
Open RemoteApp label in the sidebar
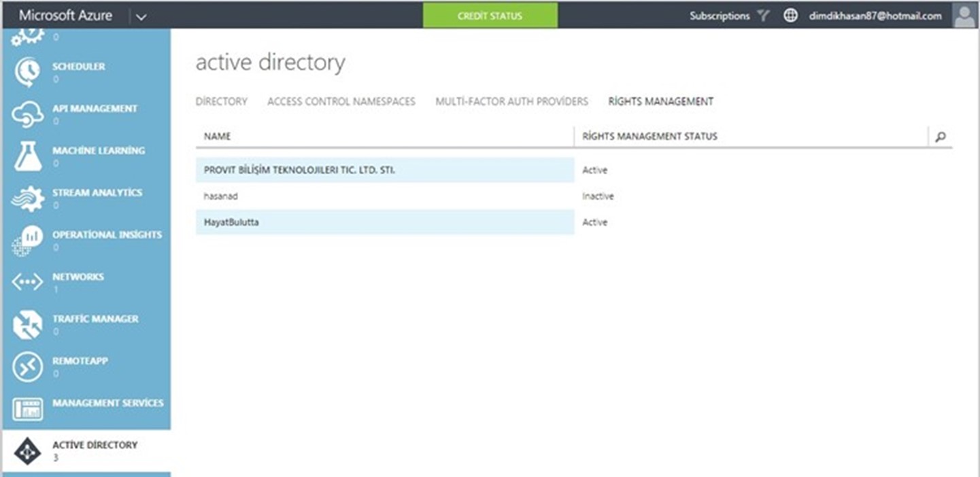pyautogui.click(x=80, y=361)
